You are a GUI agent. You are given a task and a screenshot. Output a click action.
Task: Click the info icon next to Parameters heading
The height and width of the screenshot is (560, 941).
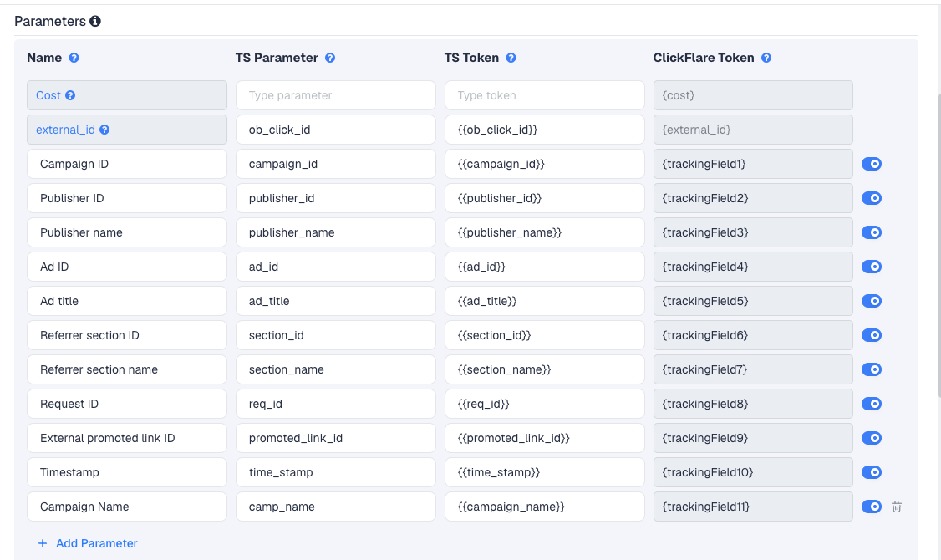tap(94, 22)
